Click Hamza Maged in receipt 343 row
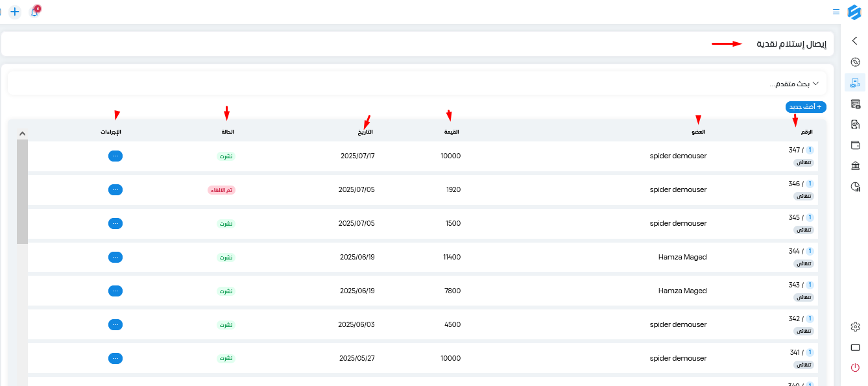 682,291
